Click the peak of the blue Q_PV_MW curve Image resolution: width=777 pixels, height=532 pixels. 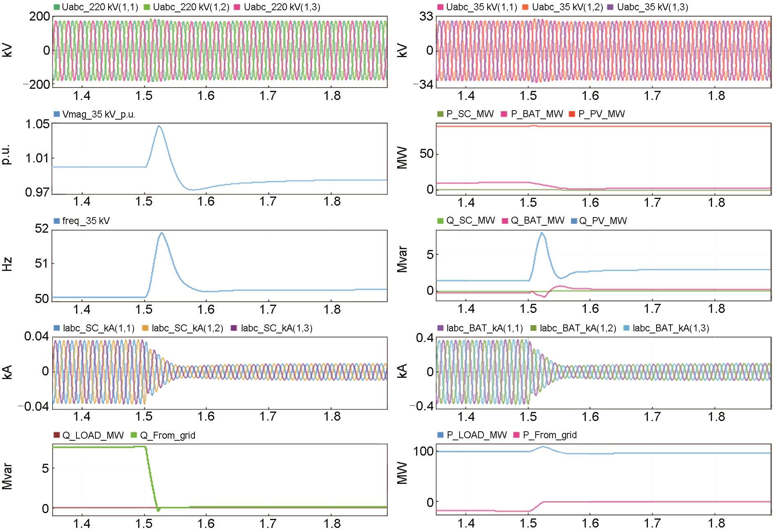[542, 233]
